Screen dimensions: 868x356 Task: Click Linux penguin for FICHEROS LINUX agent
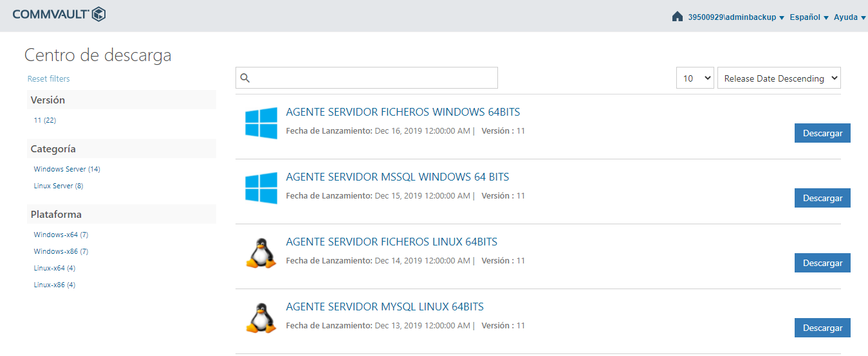pyautogui.click(x=261, y=253)
